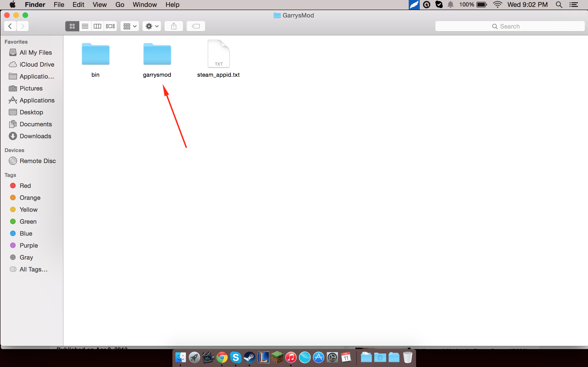Open the Go menu
This screenshot has height=367, width=588.
(x=120, y=5)
